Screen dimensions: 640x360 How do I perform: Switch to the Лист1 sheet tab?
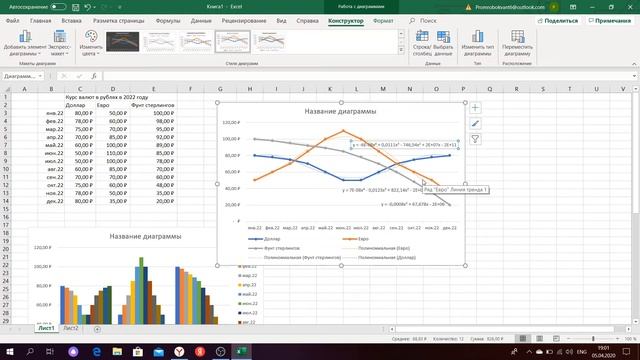(x=46, y=328)
